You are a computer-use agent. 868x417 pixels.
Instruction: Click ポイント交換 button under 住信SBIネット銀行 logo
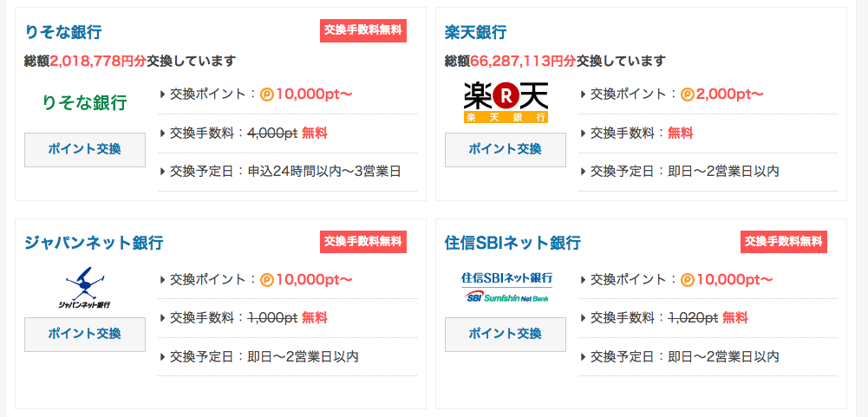click(x=506, y=335)
